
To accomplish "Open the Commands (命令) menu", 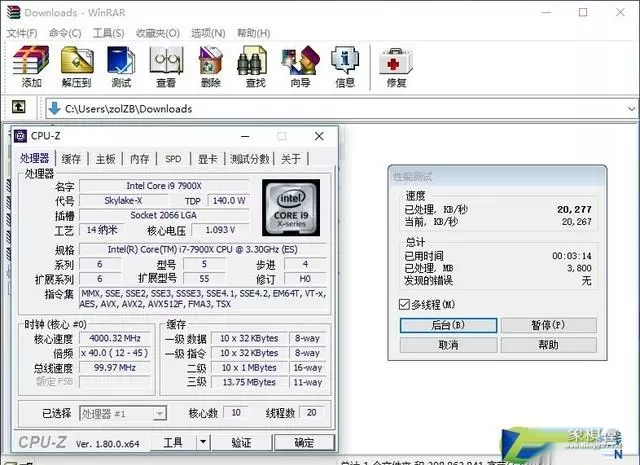I will pyautogui.click(x=65, y=33).
